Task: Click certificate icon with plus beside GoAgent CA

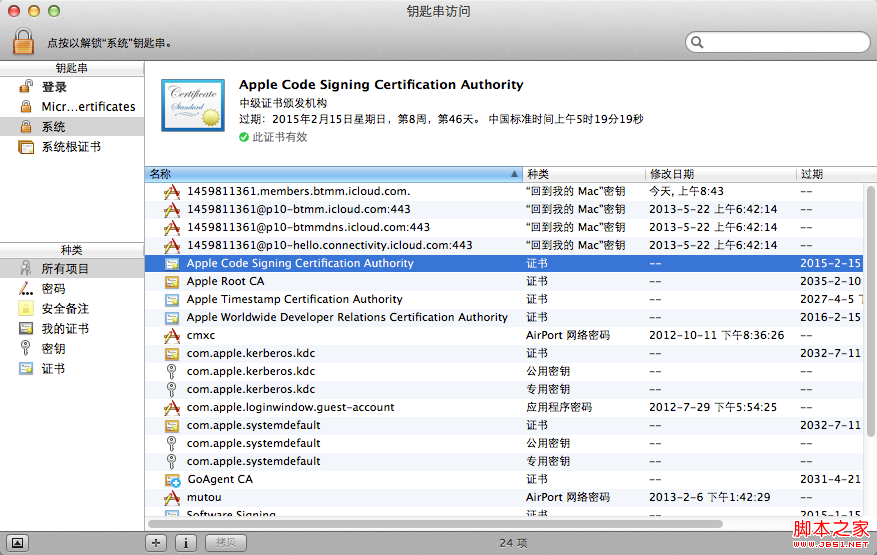Action: [x=172, y=480]
